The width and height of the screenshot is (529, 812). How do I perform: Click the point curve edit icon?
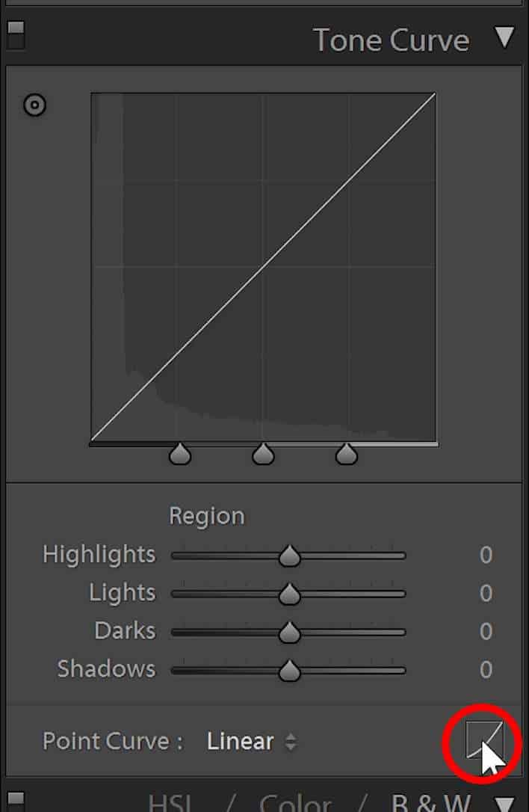pyautogui.click(x=484, y=740)
